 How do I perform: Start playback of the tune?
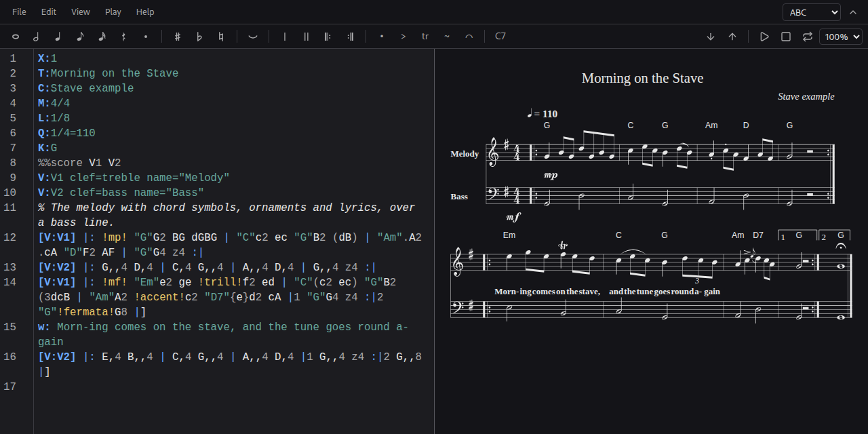pyautogui.click(x=764, y=37)
